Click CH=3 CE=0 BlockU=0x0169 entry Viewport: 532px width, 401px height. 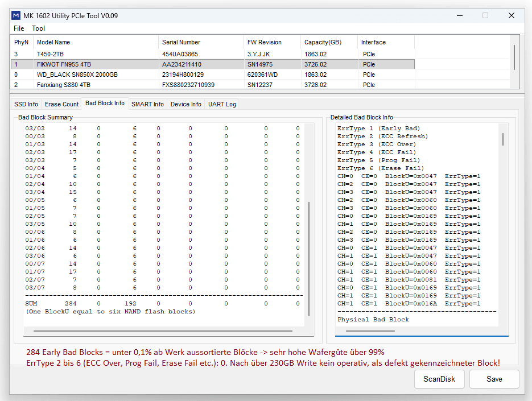coord(409,240)
